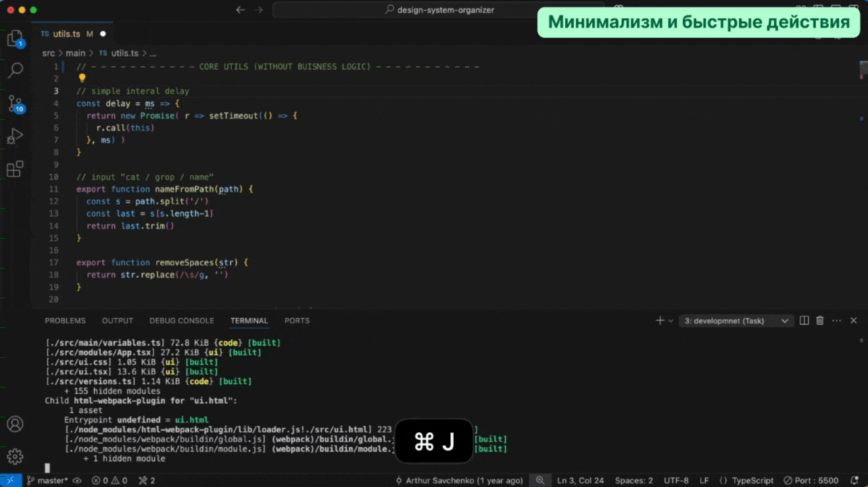Switch to the DEBUG CONSOLE tab
868x487 pixels.
point(182,321)
